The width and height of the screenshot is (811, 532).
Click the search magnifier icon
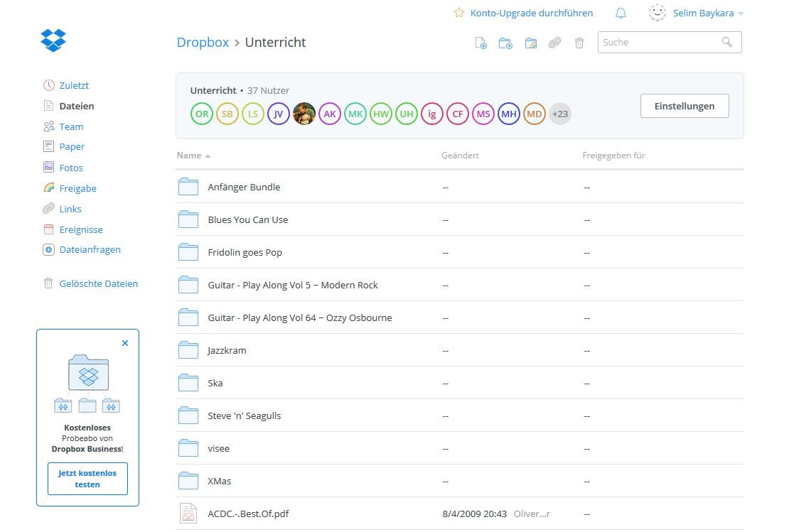coord(726,42)
